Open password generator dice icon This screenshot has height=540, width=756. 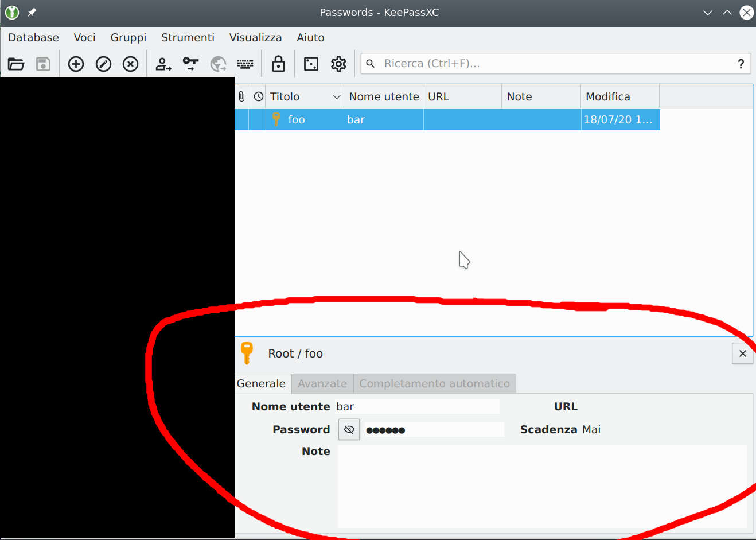tap(311, 64)
